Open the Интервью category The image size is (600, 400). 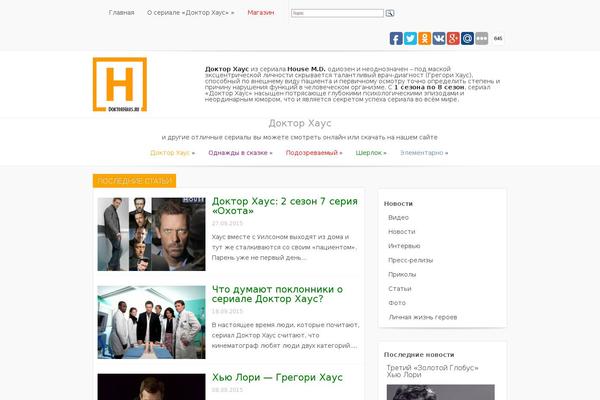tap(404, 246)
